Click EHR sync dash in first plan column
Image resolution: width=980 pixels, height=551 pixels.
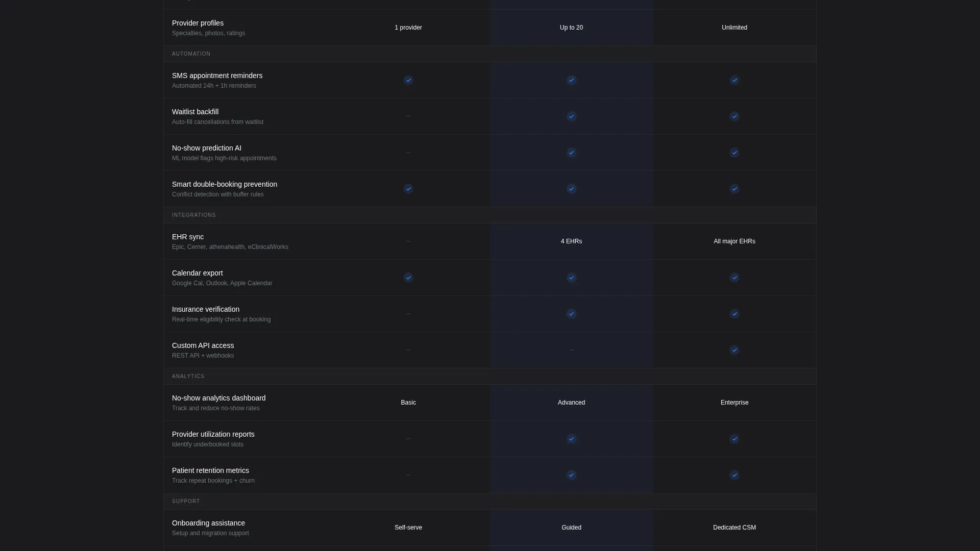[408, 241]
